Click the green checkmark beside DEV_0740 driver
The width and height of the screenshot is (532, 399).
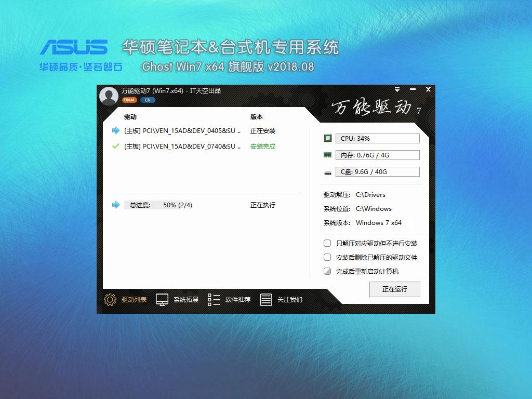click(x=116, y=146)
